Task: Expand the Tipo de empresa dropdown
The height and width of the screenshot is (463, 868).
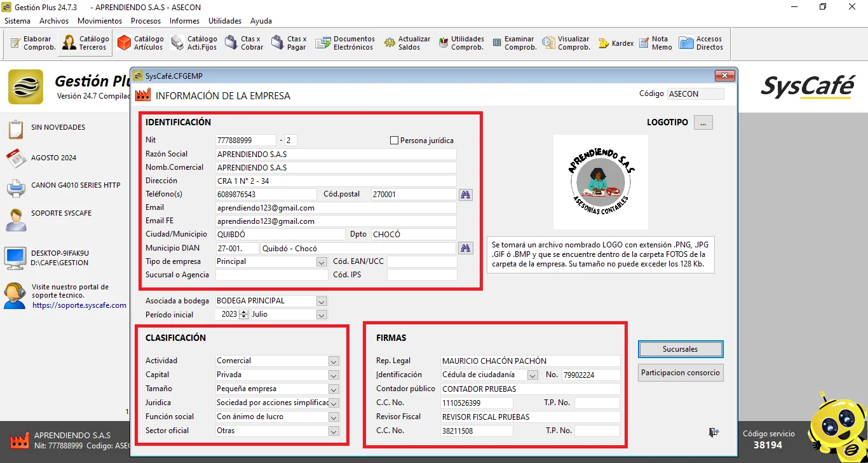Action: (x=322, y=262)
